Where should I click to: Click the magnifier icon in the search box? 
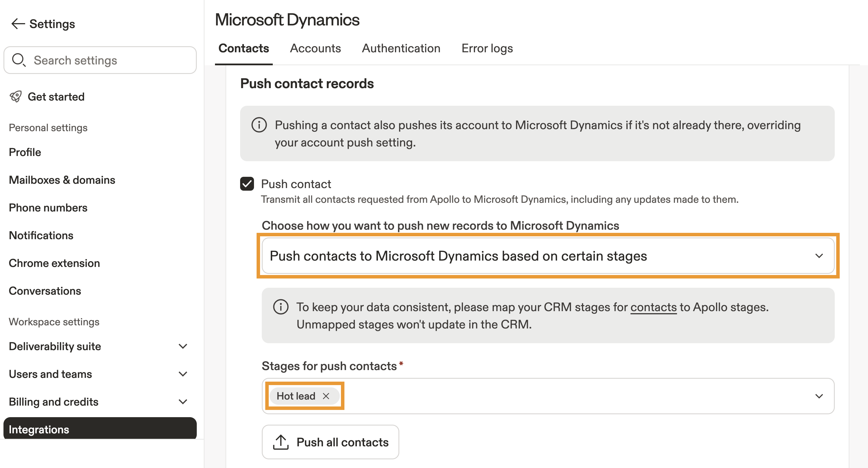[18, 60]
